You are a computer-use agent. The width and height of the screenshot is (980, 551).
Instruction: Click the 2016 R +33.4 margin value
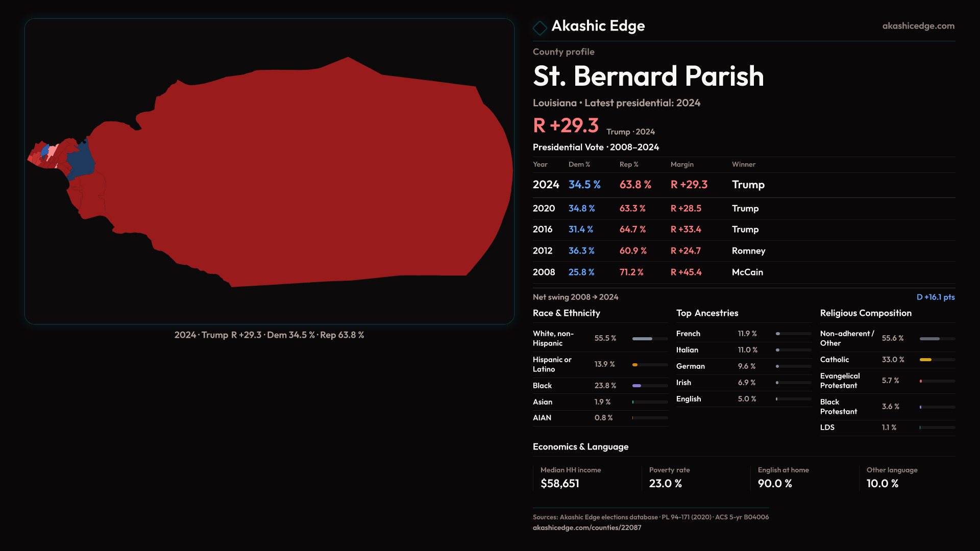685,230
